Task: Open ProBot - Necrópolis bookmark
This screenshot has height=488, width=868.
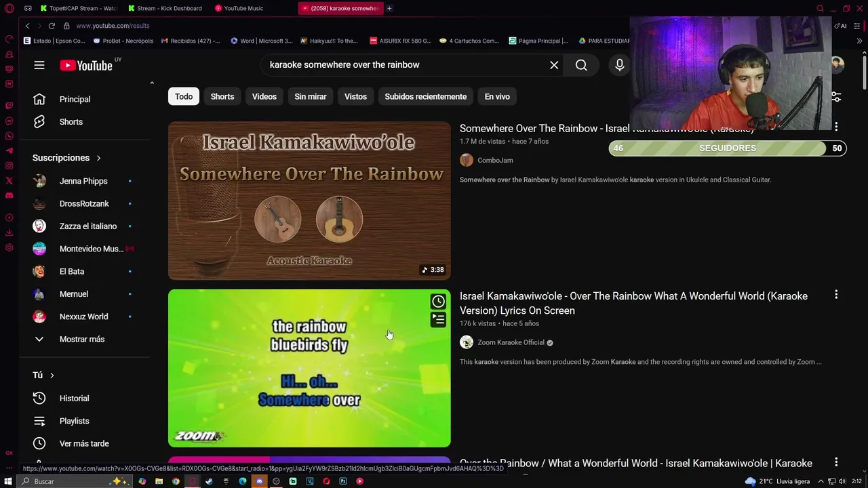Action: [x=123, y=41]
